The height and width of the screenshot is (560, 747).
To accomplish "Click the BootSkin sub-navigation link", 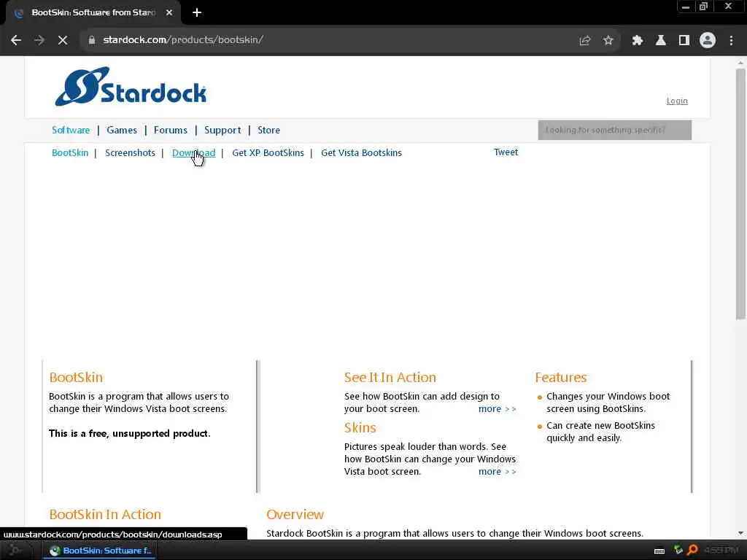I will coord(70,153).
